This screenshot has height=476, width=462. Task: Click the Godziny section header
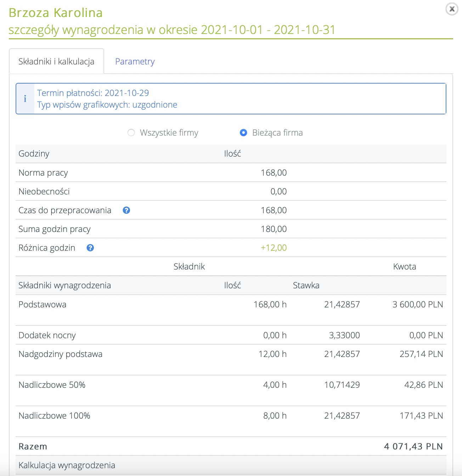(34, 154)
